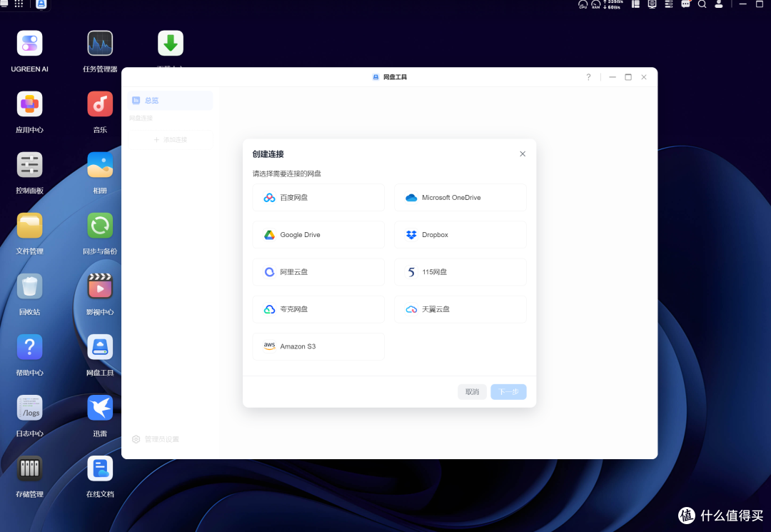Select 115网盘 option
Viewport: 771px width, 532px height.
460,272
